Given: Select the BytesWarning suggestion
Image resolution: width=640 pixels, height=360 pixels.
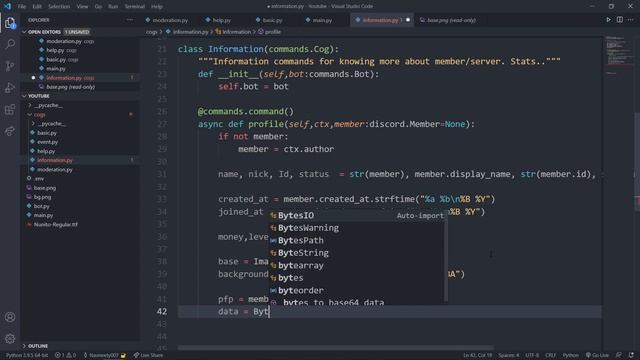Looking at the screenshot, I should [x=358, y=228].
